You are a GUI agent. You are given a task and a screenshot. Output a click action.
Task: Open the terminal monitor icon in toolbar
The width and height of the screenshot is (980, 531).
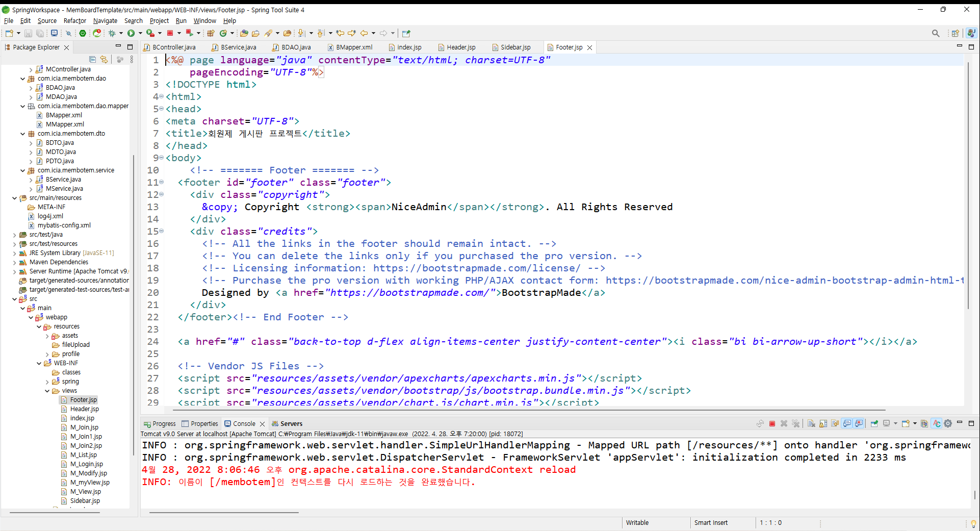[x=54, y=33]
